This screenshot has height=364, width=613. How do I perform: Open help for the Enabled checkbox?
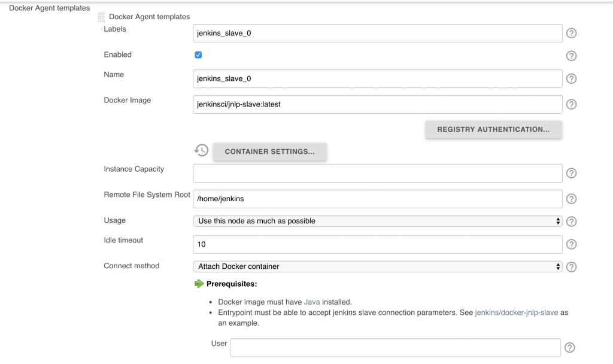571,56
